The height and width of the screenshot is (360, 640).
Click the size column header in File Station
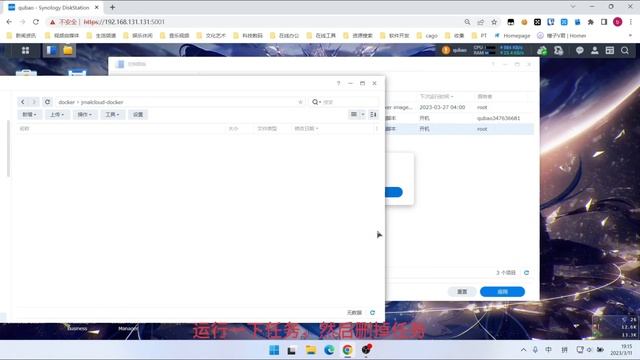(233, 129)
